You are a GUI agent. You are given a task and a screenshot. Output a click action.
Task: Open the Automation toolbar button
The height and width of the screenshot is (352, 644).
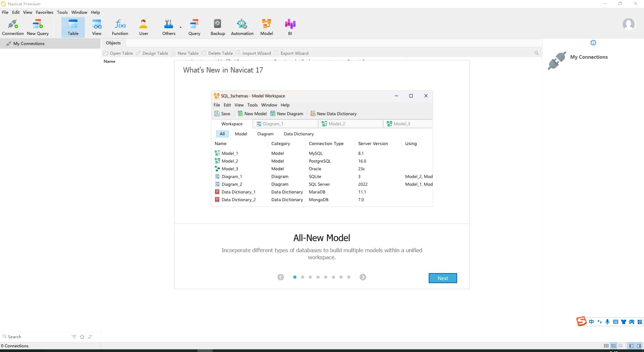point(242,27)
